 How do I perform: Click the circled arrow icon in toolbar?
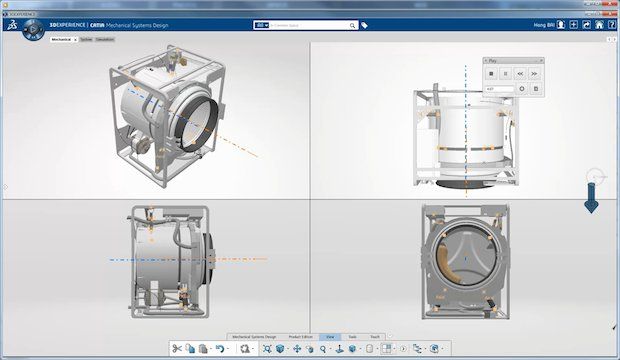click(403, 349)
